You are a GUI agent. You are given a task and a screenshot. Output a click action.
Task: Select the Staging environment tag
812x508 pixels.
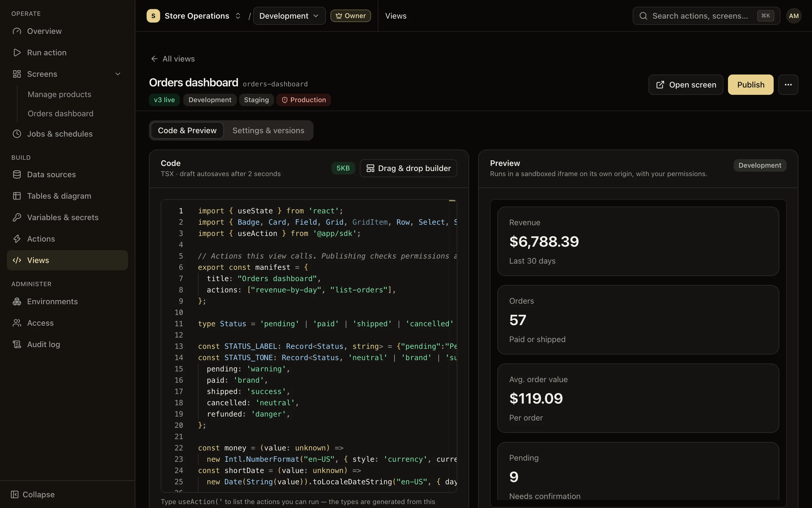256,100
